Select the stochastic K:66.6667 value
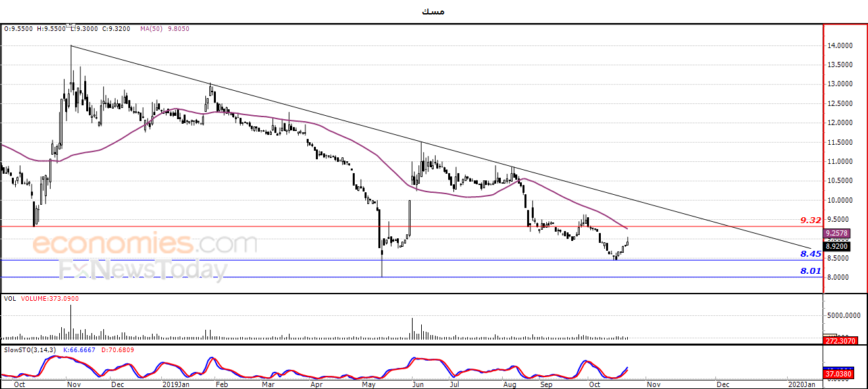Screen dimensions: 868x389 (x=78, y=350)
